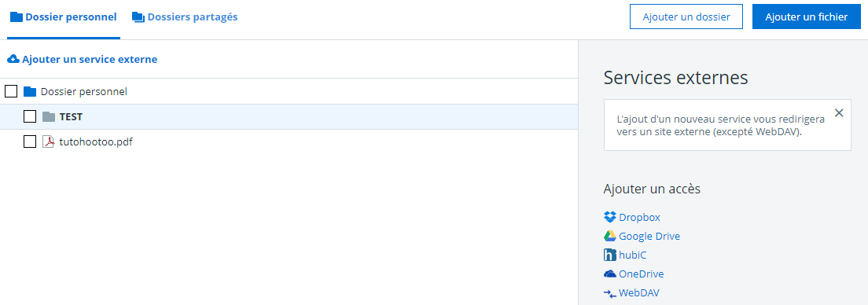
Task: Select the tutohootoo.pdf checkbox
Action: pyautogui.click(x=30, y=141)
